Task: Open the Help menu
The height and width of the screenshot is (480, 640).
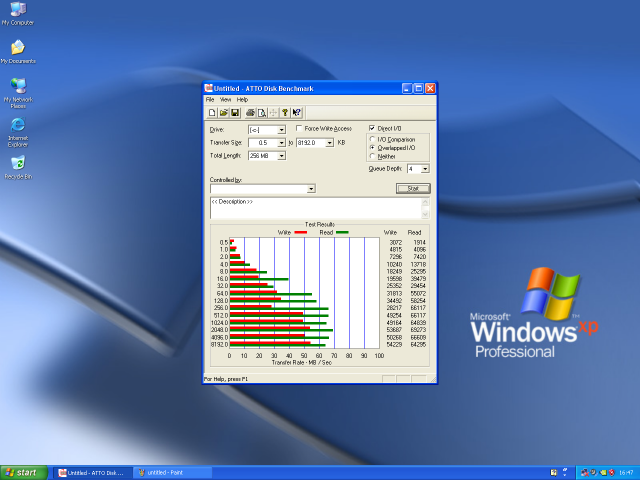Action: pyautogui.click(x=242, y=100)
